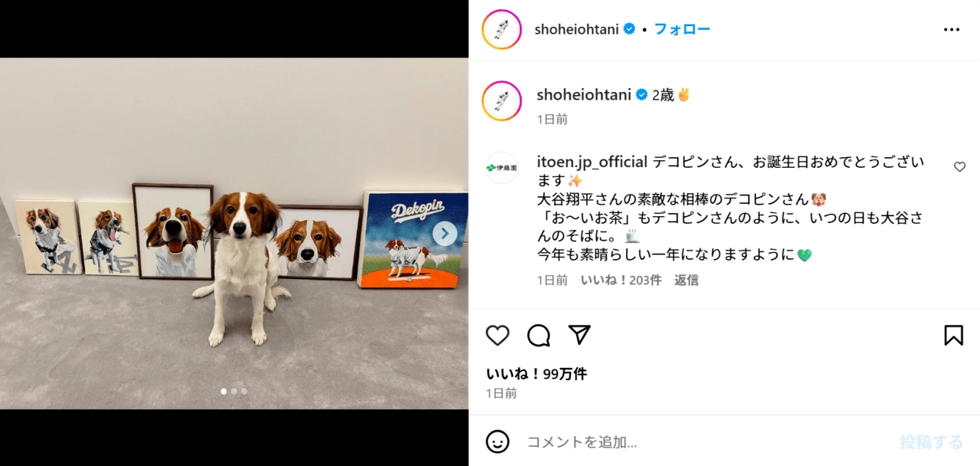This screenshot has height=466, width=980.
Task: Click the 返信 reply link
Action: 686,280
